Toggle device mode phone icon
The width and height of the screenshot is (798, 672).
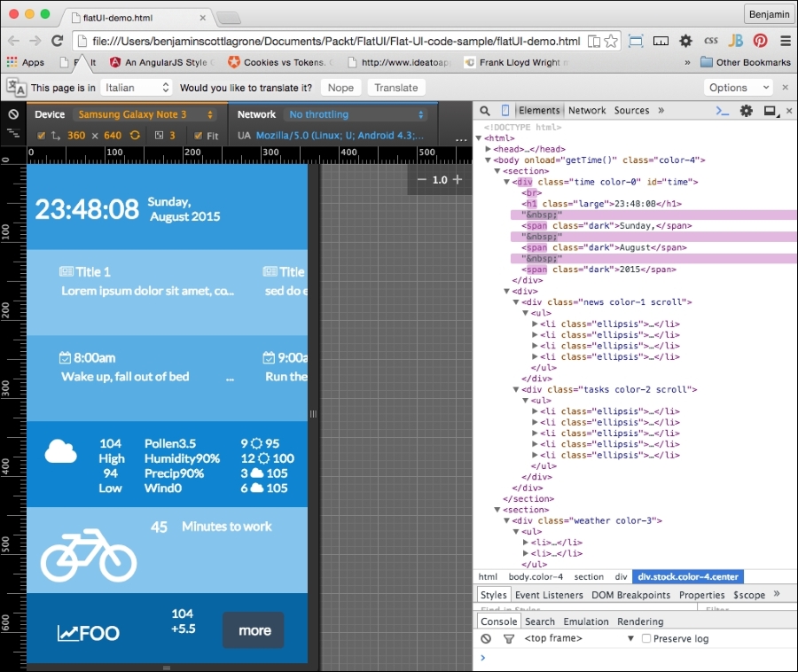pyautogui.click(x=505, y=111)
